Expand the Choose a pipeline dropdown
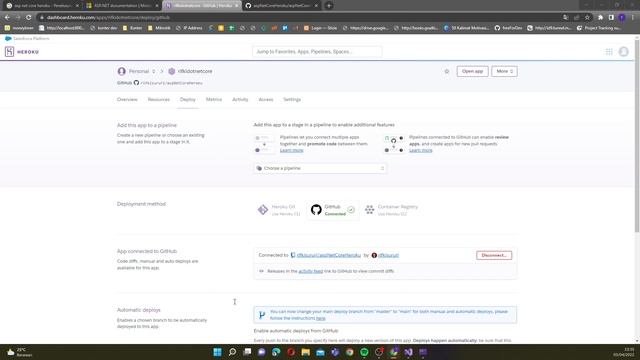Viewport: 640px width, 360px height. coord(320,168)
